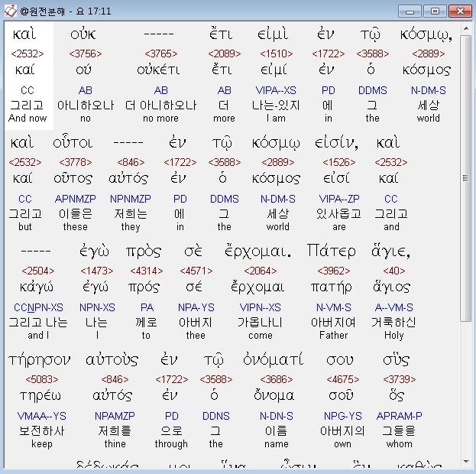Image resolution: width=476 pixels, height=474 pixels.
Task: Open Strong's number <3962>
Action: (x=334, y=271)
